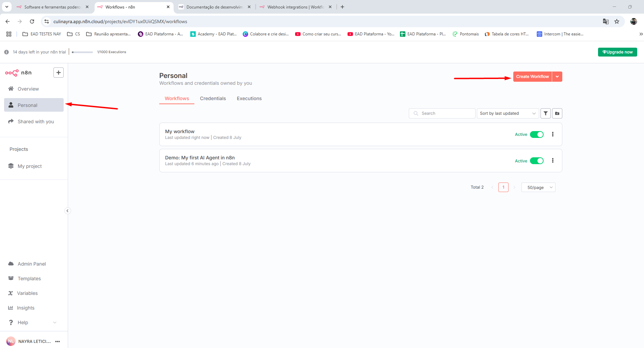Viewport: 644px width, 348px height.
Task: Click the translate page icon
Action: [606, 21]
